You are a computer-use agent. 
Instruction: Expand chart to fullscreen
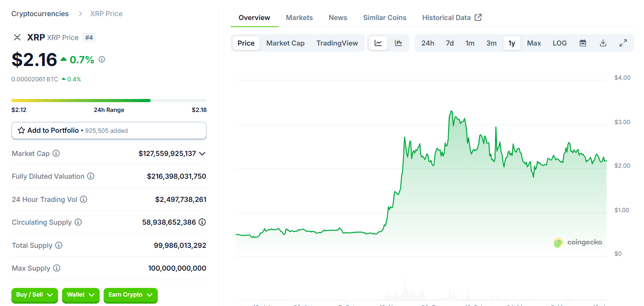coord(623,43)
